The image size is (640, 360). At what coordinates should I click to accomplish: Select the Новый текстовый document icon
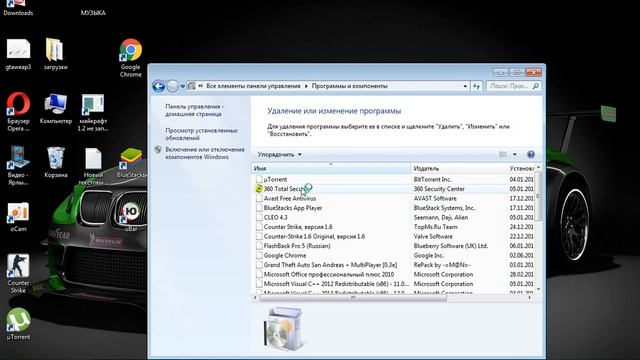(93, 167)
